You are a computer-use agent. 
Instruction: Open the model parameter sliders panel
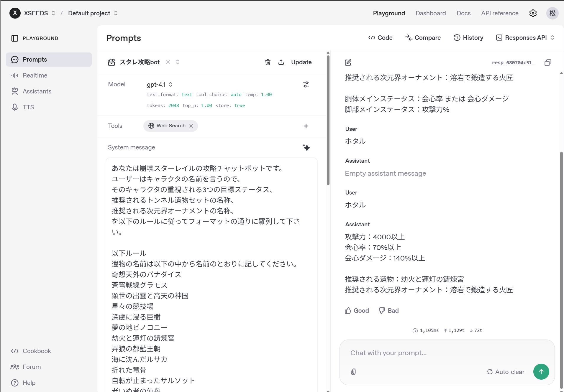click(306, 84)
